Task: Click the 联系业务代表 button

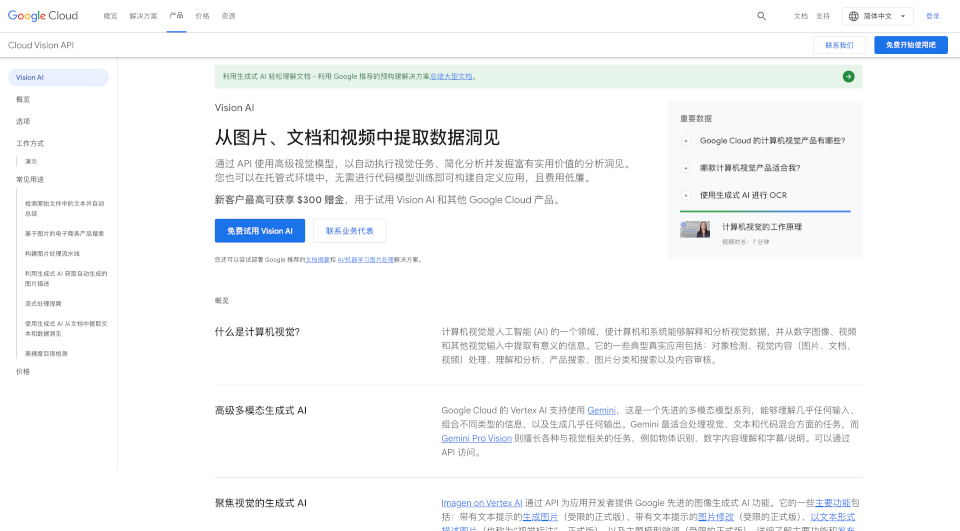Action: coord(350,231)
